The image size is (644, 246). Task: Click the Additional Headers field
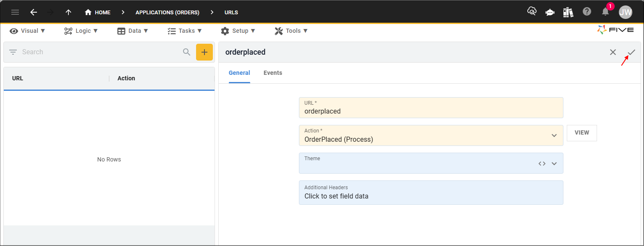431,193
